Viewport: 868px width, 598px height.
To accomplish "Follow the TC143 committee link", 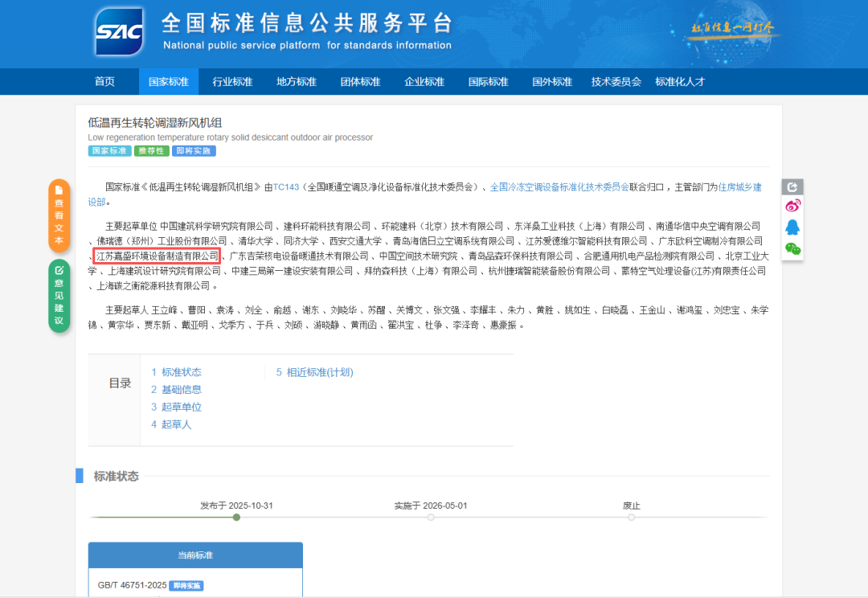I will pyautogui.click(x=285, y=187).
